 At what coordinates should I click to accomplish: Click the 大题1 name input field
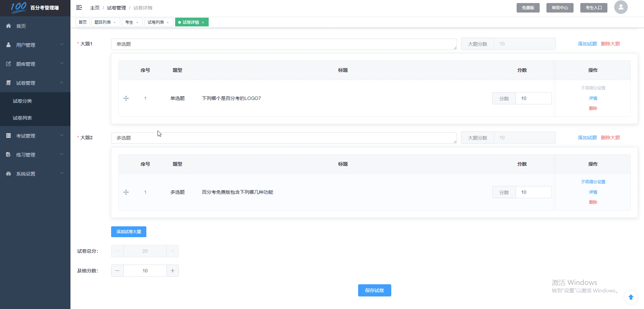point(284,44)
